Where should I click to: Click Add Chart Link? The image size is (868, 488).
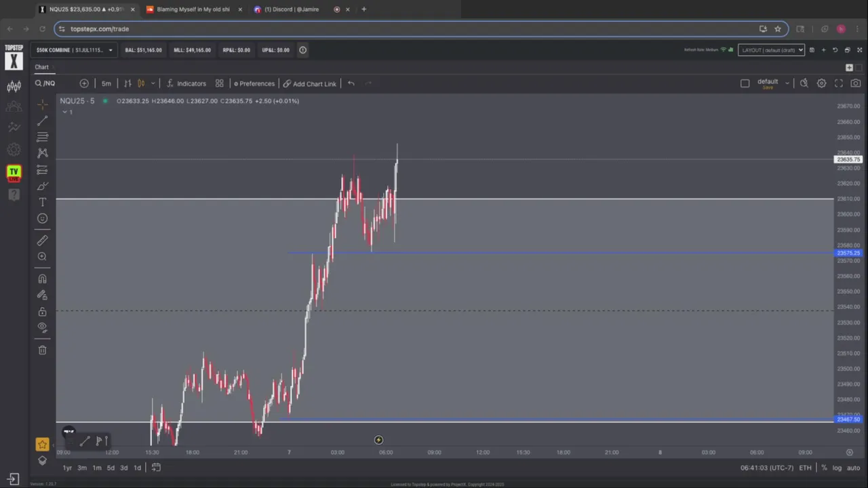pos(309,83)
